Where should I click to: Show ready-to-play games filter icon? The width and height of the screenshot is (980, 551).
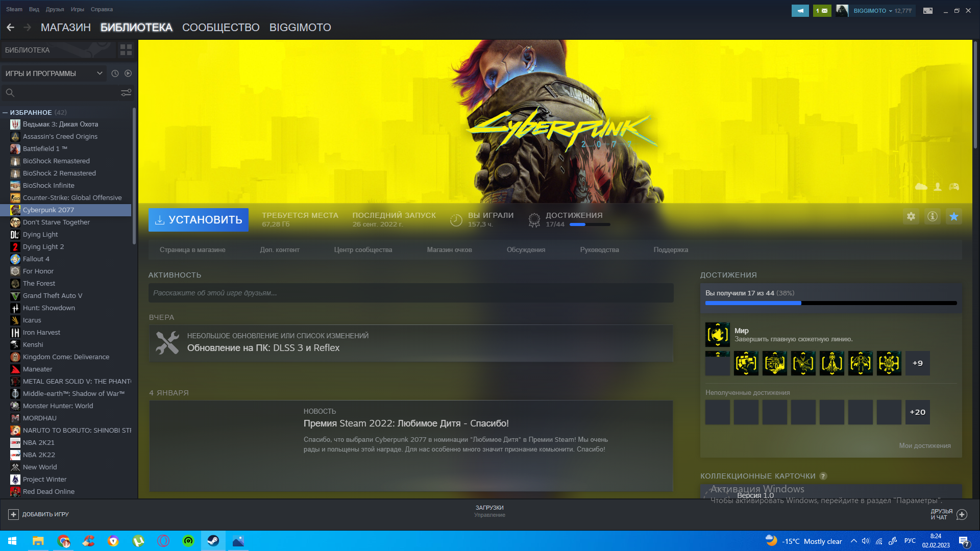point(128,73)
